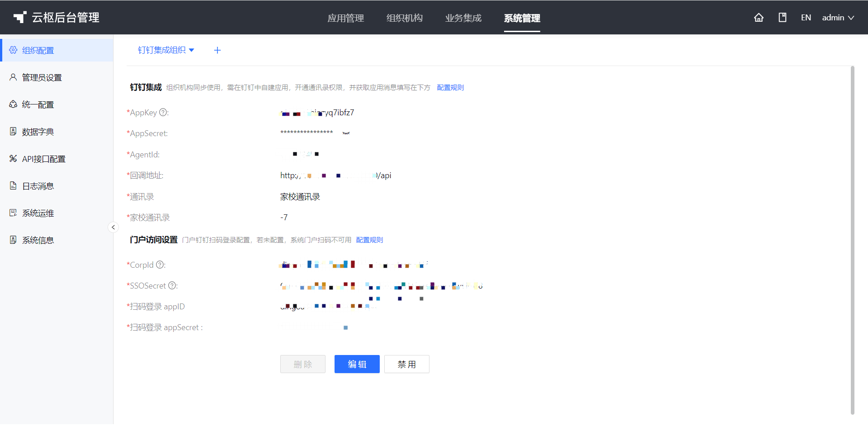The image size is (868, 426).
Task: Click the 系统信息 sidebar icon
Action: tap(13, 240)
